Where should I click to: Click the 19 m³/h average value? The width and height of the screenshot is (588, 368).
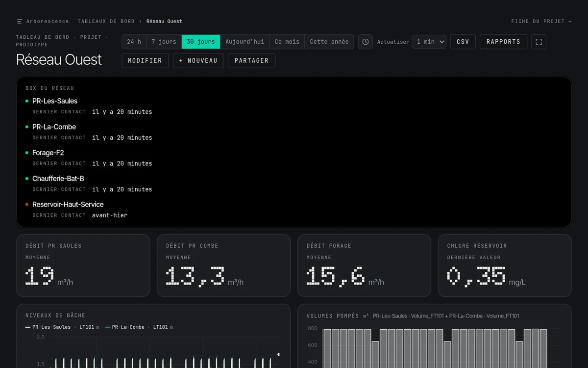(x=49, y=277)
